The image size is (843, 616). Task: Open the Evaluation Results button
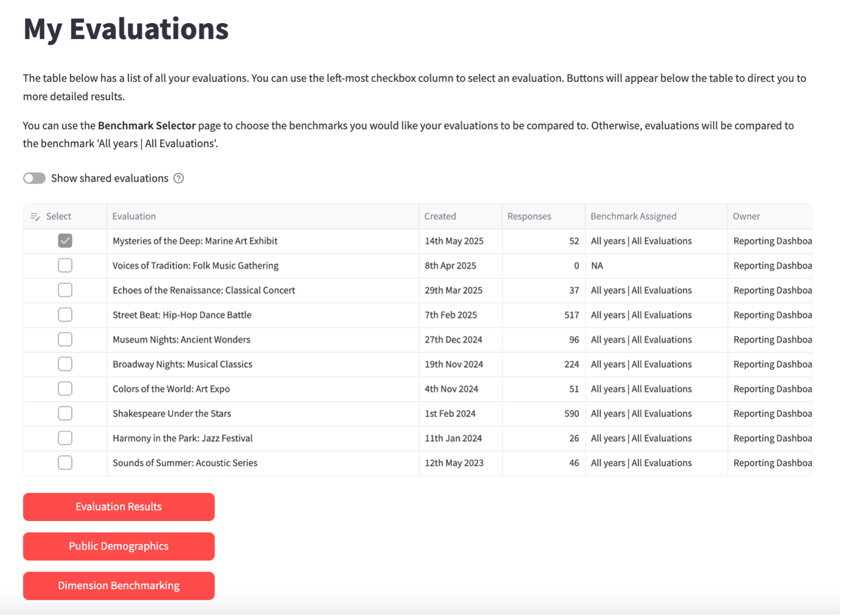[119, 507]
